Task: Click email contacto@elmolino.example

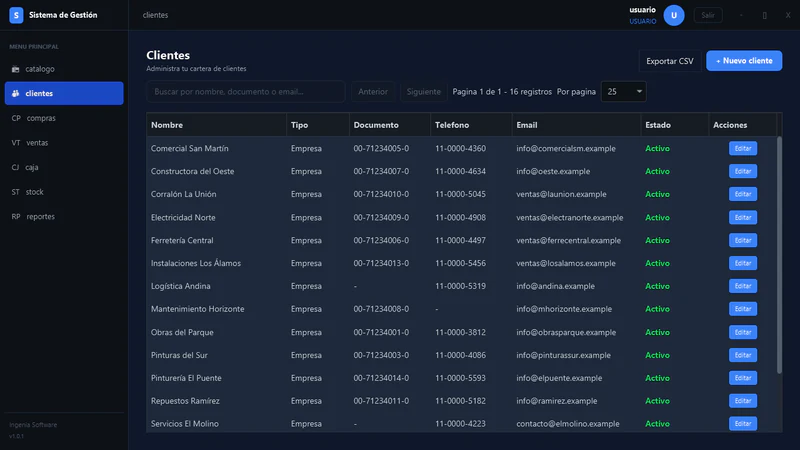Action: (568, 423)
